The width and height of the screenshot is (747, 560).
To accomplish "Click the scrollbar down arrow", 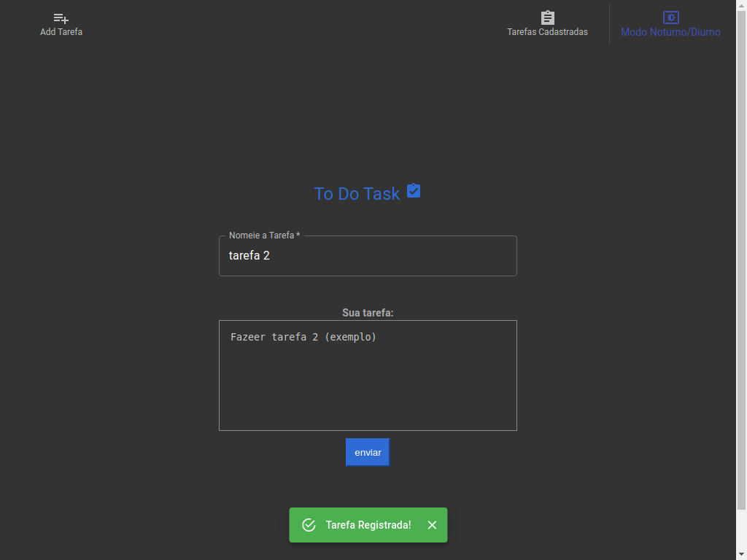I will (x=742, y=555).
